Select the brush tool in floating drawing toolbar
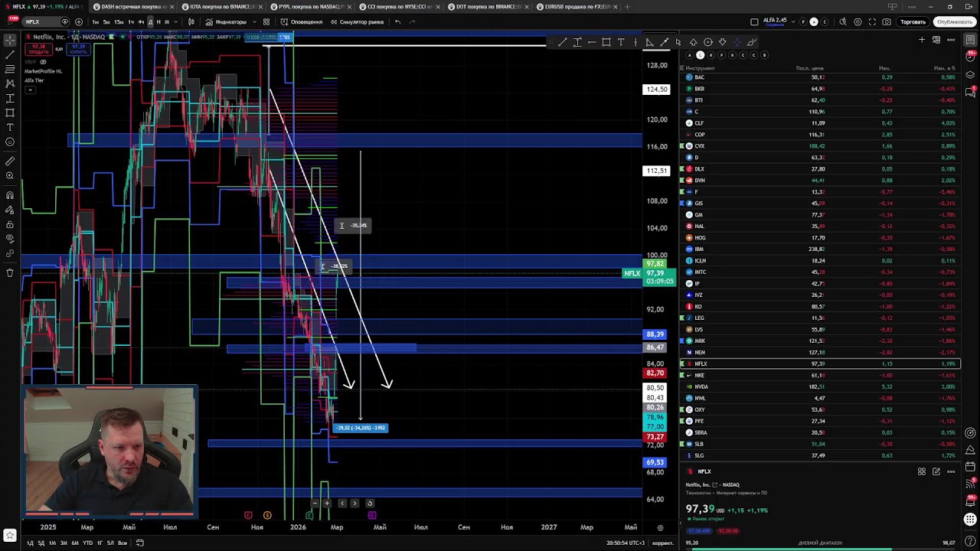Viewport: 980px width, 551px height. click(x=752, y=42)
